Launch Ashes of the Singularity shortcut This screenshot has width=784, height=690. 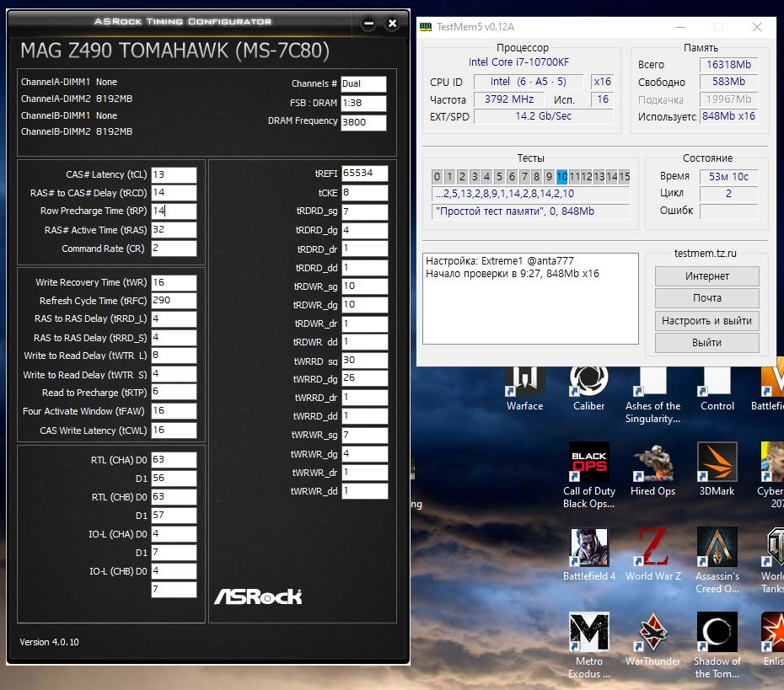click(652, 395)
